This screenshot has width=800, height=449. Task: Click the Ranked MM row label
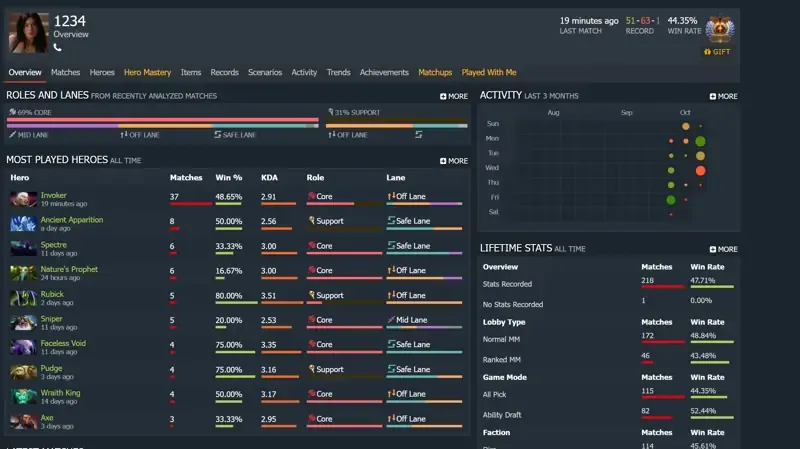(x=502, y=360)
